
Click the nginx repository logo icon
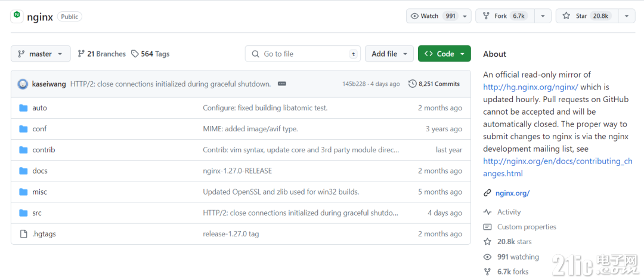pyautogui.click(x=17, y=16)
